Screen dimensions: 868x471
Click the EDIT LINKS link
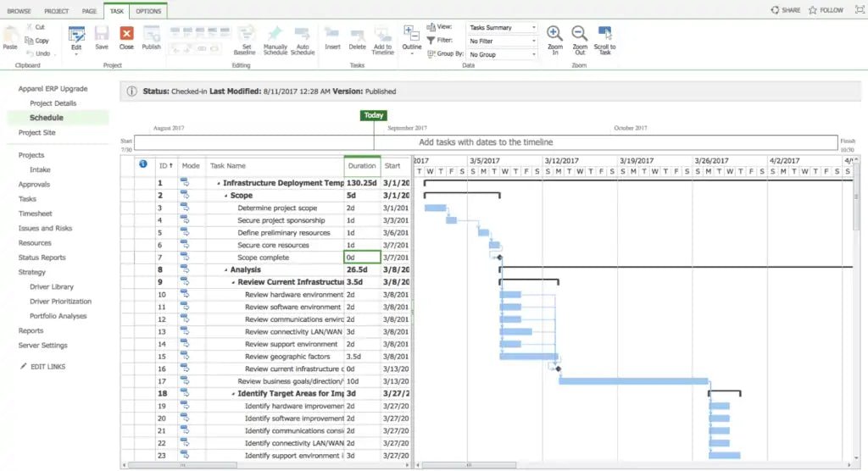[x=47, y=367]
